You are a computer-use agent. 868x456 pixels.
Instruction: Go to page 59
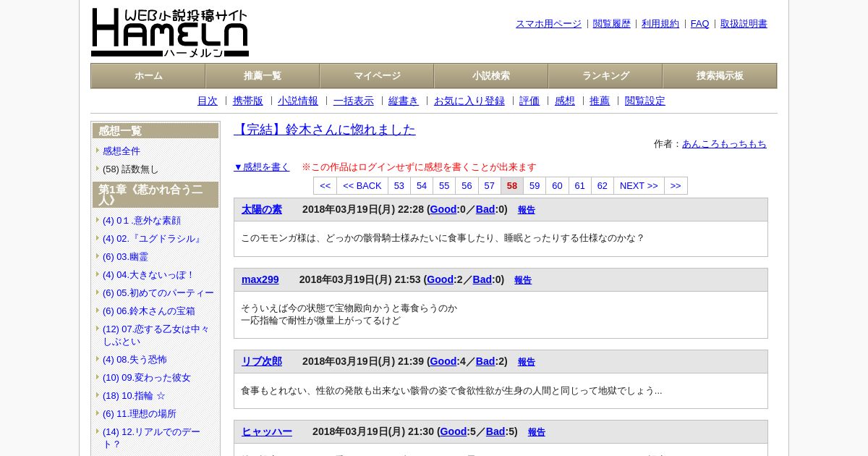pos(535,186)
